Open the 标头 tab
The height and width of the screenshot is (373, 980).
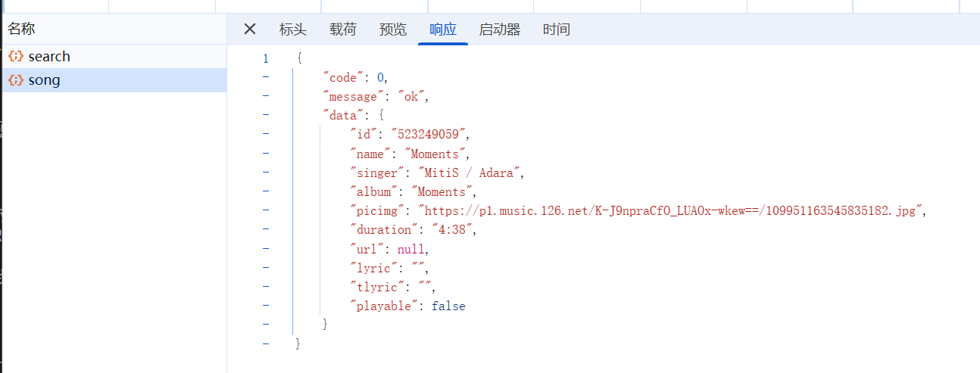click(293, 30)
